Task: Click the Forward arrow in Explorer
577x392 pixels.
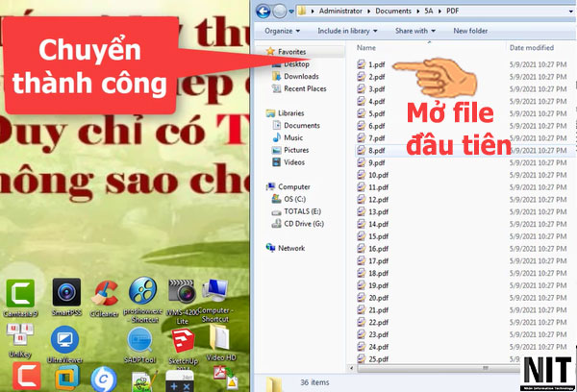Action: 279,12
